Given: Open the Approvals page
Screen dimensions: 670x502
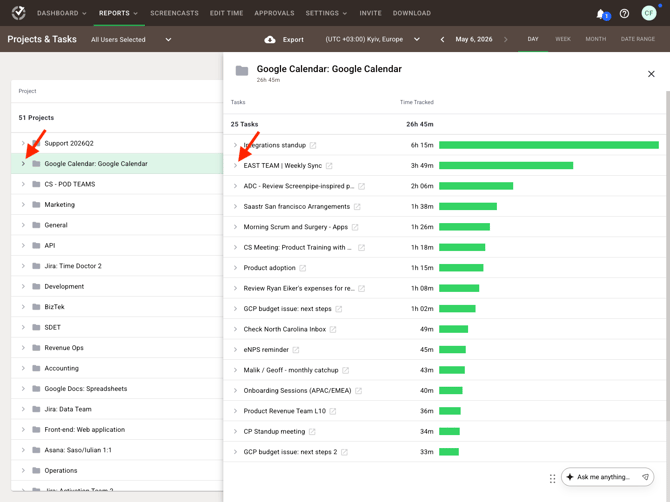Looking at the screenshot, I should coord(274,13).
